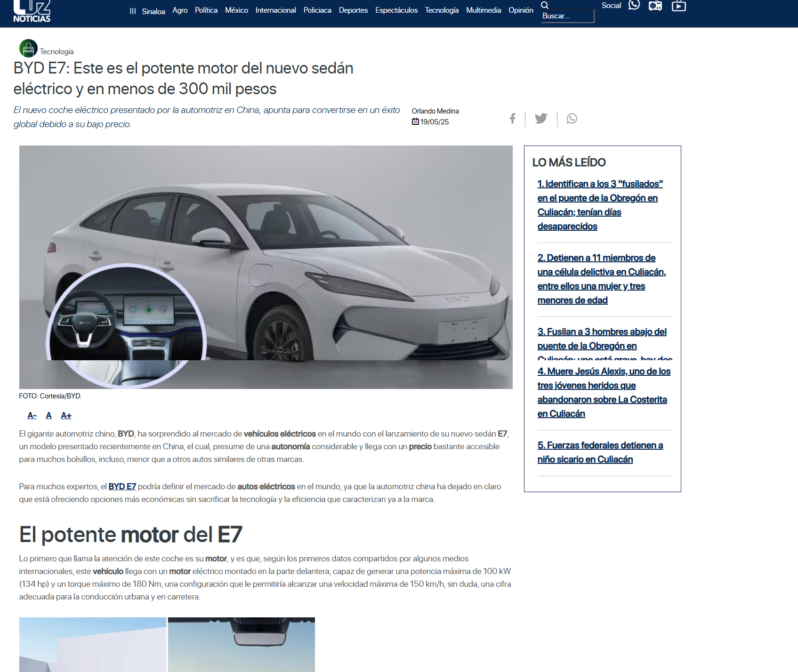Image resolution: width=798 pixels, height=672 pixels.
Task: Open the radio icon in the header
Action: tap(655, 6)
